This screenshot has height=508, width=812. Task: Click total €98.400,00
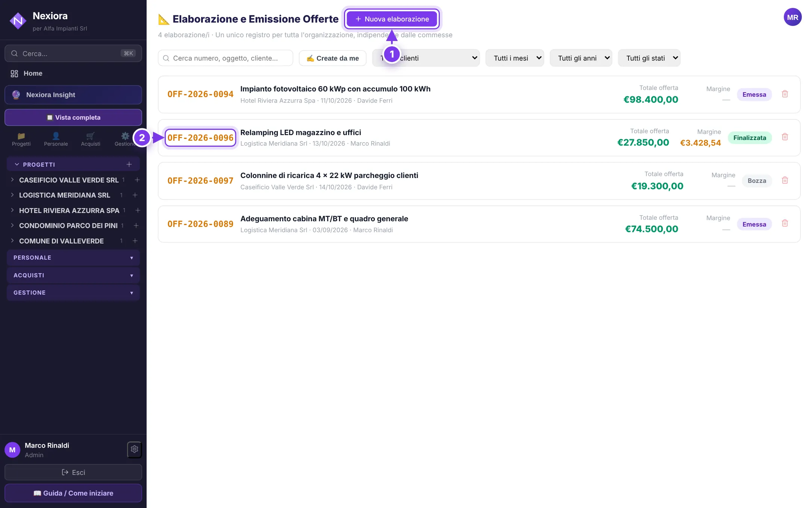[x=651, y=100]
